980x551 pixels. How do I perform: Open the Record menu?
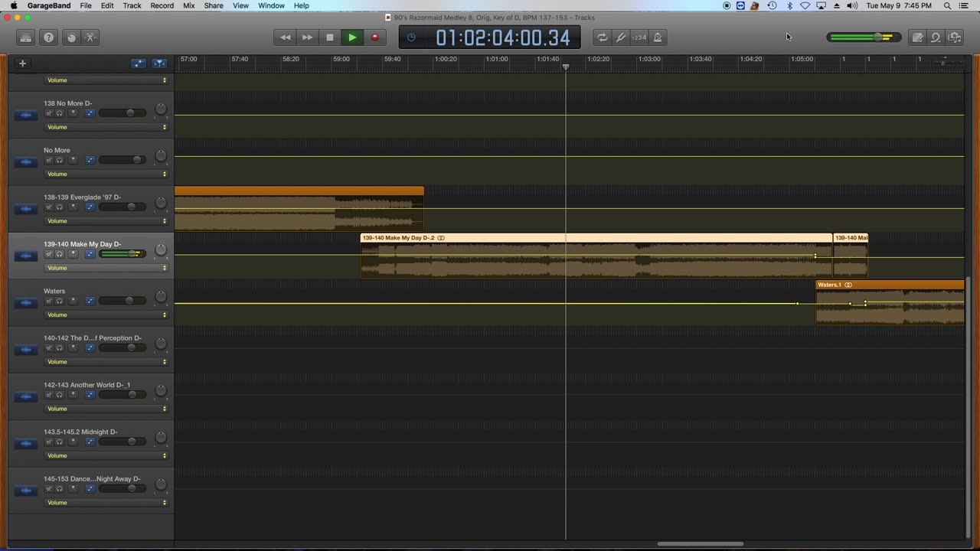click(162, 5)
